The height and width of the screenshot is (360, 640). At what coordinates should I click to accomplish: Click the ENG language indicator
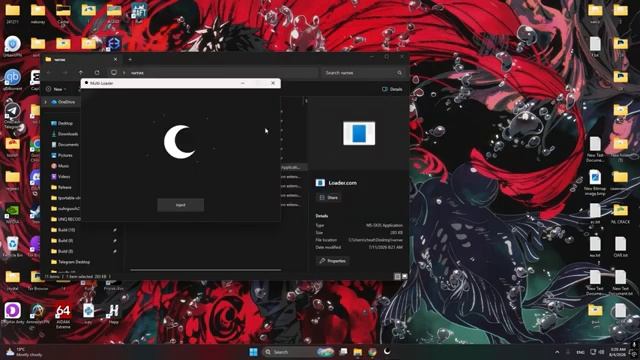(580, 352)
